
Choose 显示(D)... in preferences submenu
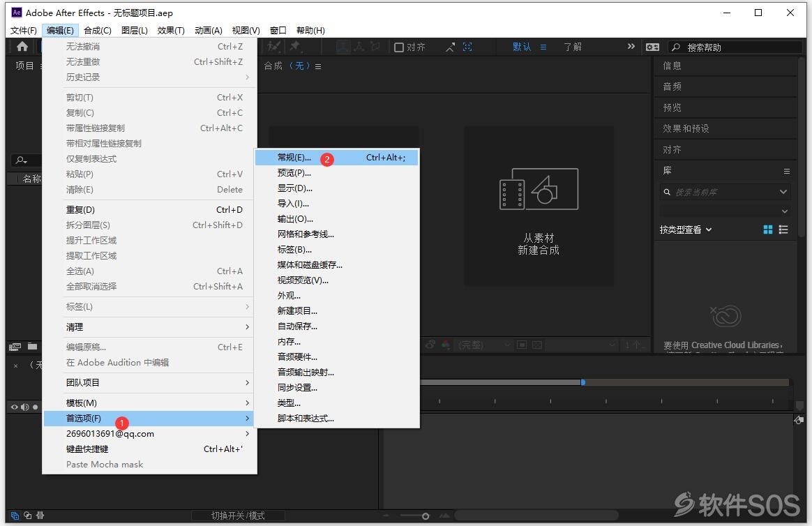click(x=337, y=188)
